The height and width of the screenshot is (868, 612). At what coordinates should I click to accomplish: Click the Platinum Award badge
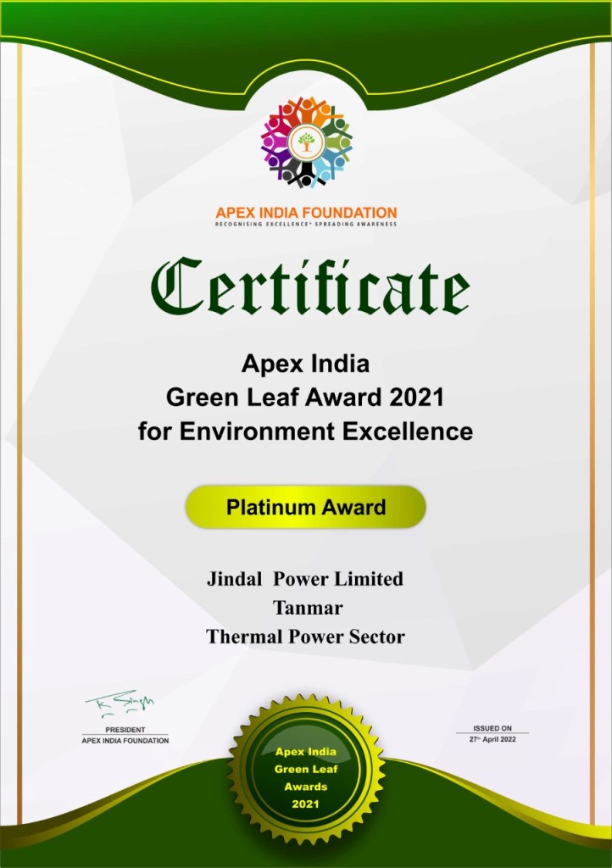305,508
